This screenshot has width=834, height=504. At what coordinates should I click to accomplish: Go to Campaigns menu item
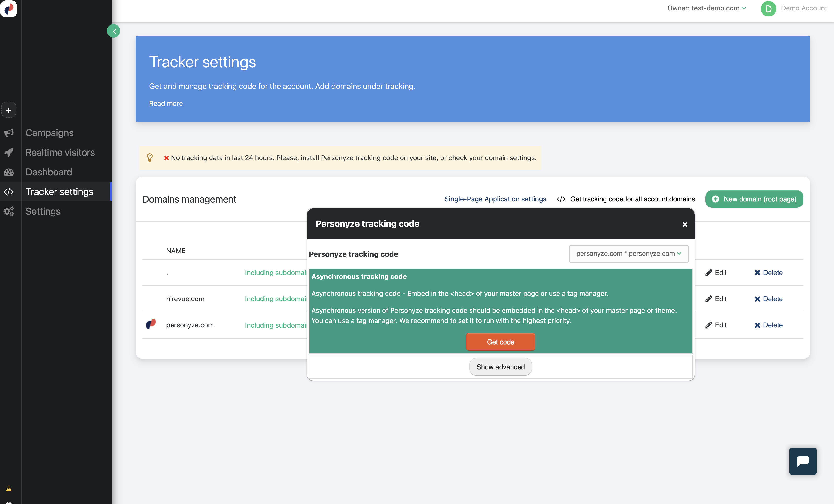tap(49, 133)
